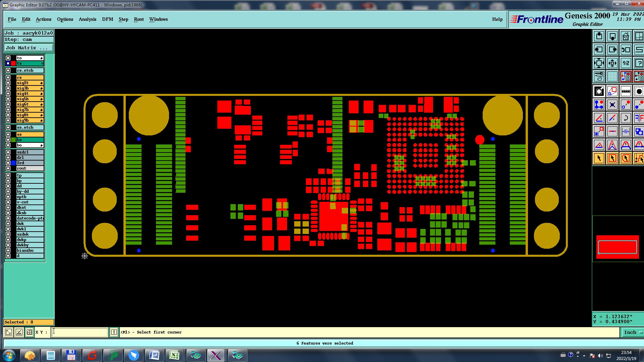Click the 1:2 zoom icon

click(x=626, y=63)
